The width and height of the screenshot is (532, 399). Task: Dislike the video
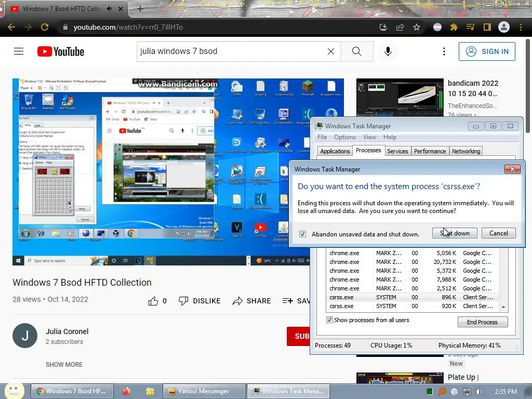pos(199,301)
